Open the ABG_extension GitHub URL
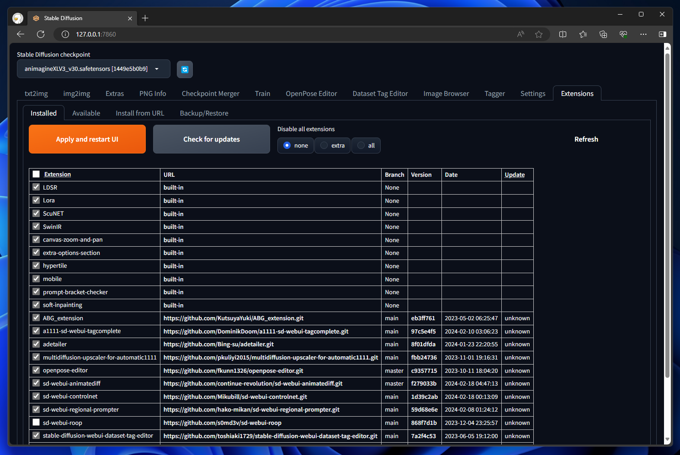 (x=233, y=318)
